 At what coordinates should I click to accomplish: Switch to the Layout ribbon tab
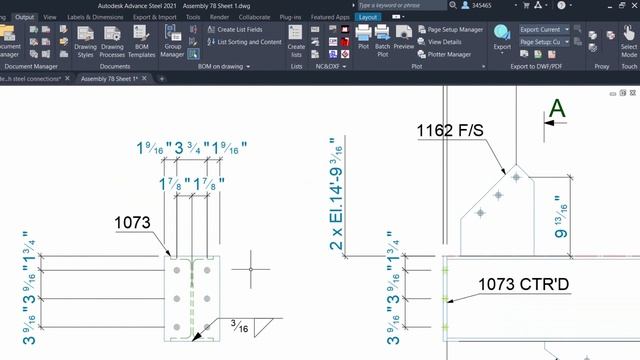pos(368,17)
